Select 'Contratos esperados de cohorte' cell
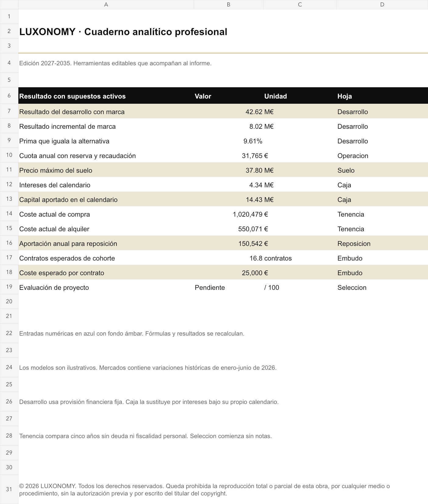The image size is (428, 504). [106, 258]
